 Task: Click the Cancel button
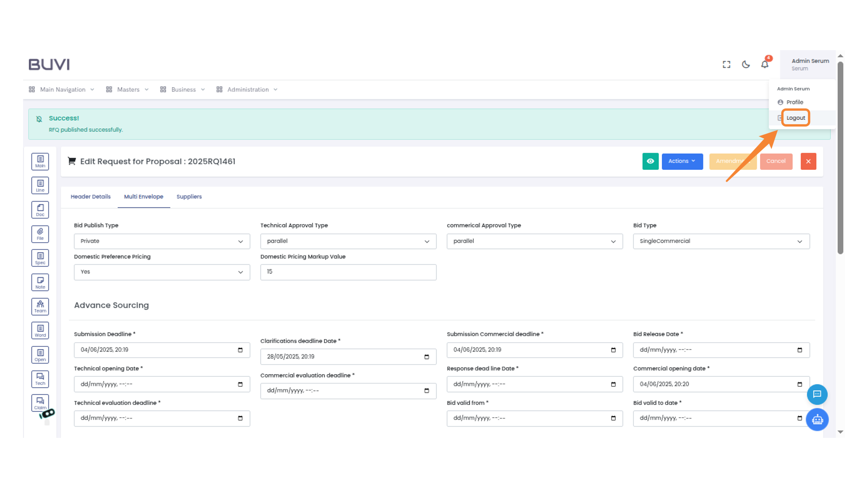[x=776, y=161]
